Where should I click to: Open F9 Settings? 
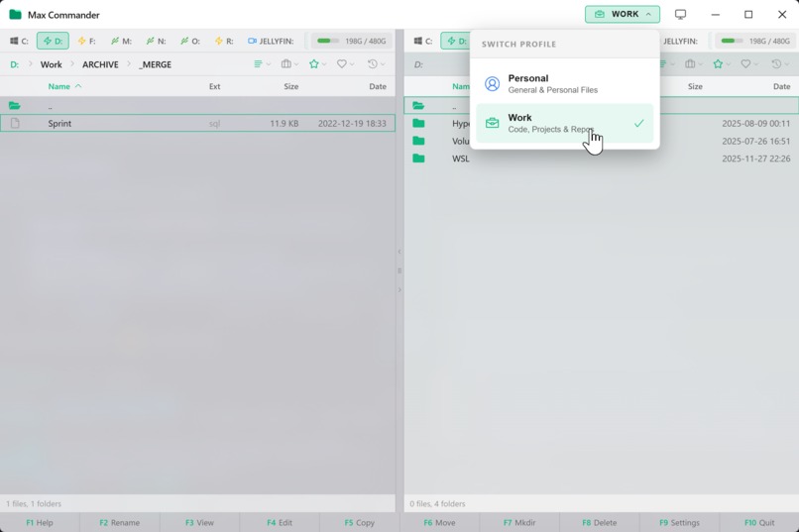pyautogui.click(x=680, y=522)
